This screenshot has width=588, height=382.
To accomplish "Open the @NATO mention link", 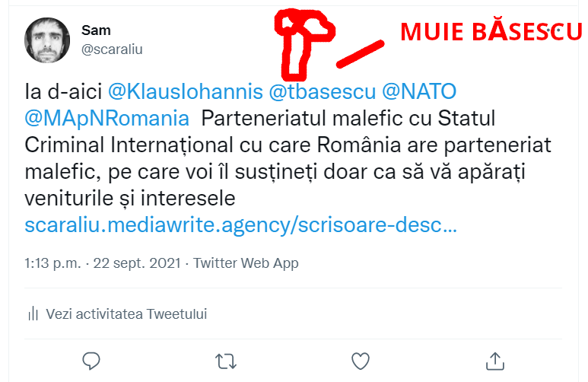I will point(419,91).
